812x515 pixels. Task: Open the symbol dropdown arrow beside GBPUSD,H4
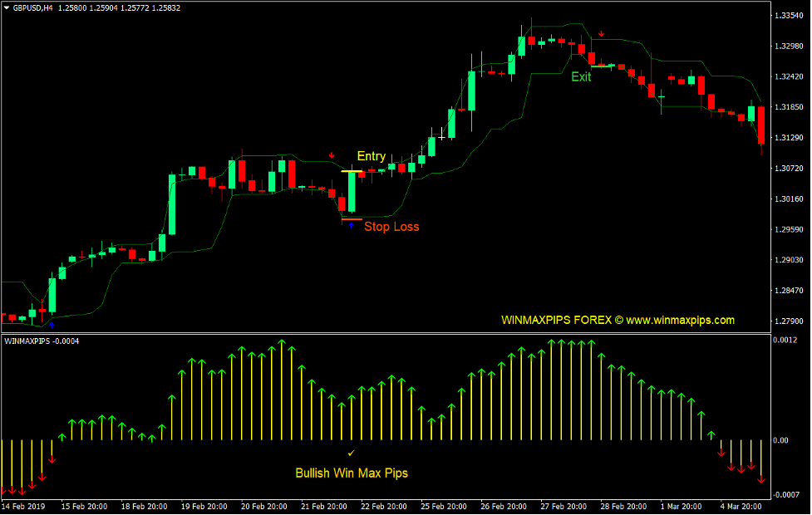coord(7,7)
